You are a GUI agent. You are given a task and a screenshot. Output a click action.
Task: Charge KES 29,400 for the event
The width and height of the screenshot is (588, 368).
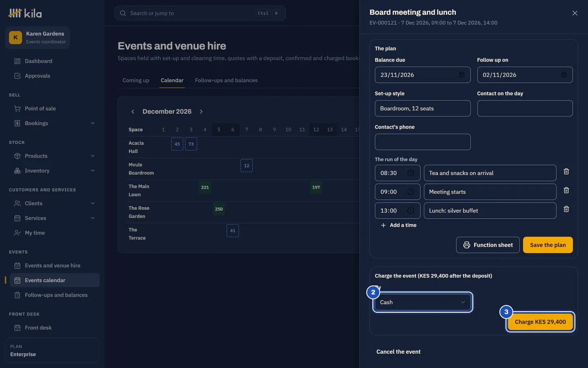point(540,322)
